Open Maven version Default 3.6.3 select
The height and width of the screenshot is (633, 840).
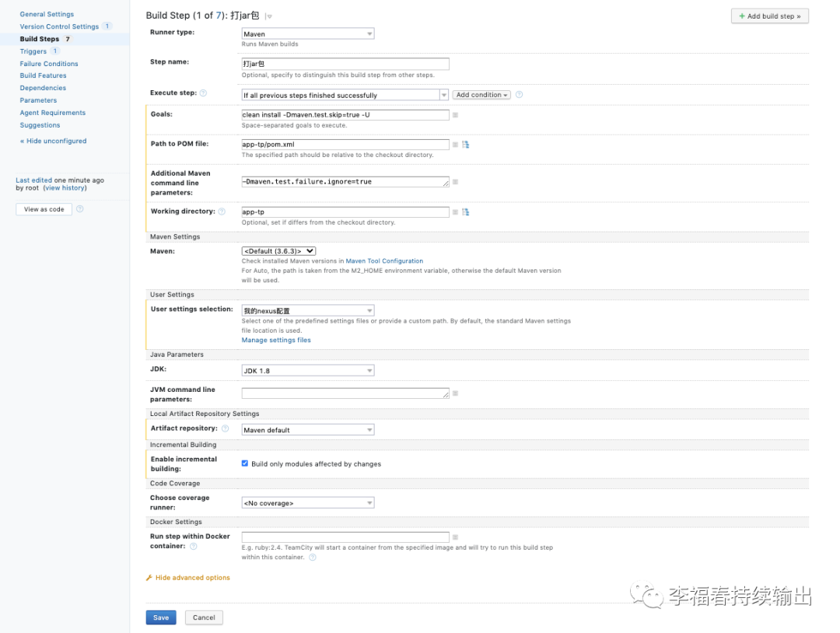pos(278,251)
